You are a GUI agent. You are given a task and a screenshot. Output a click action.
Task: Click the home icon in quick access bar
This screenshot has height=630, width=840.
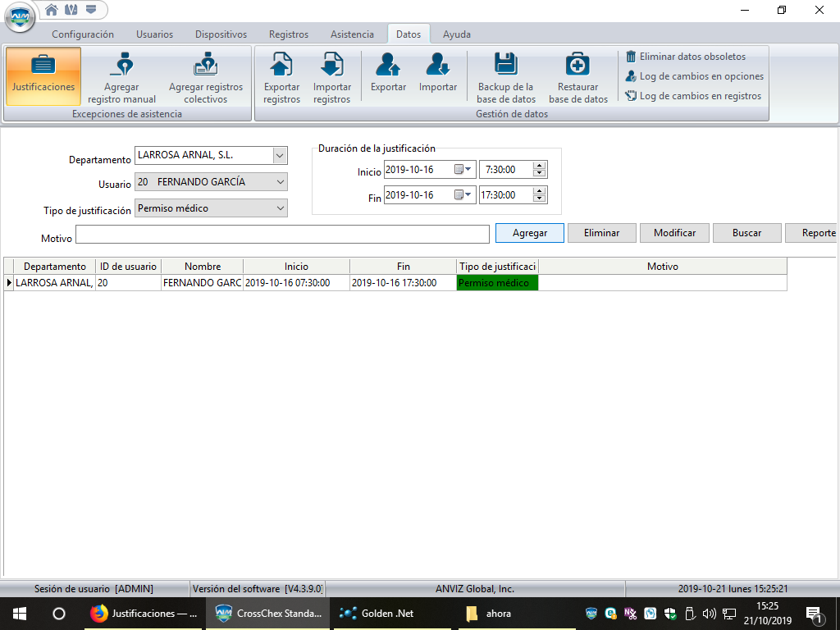[x=52, y=10]
